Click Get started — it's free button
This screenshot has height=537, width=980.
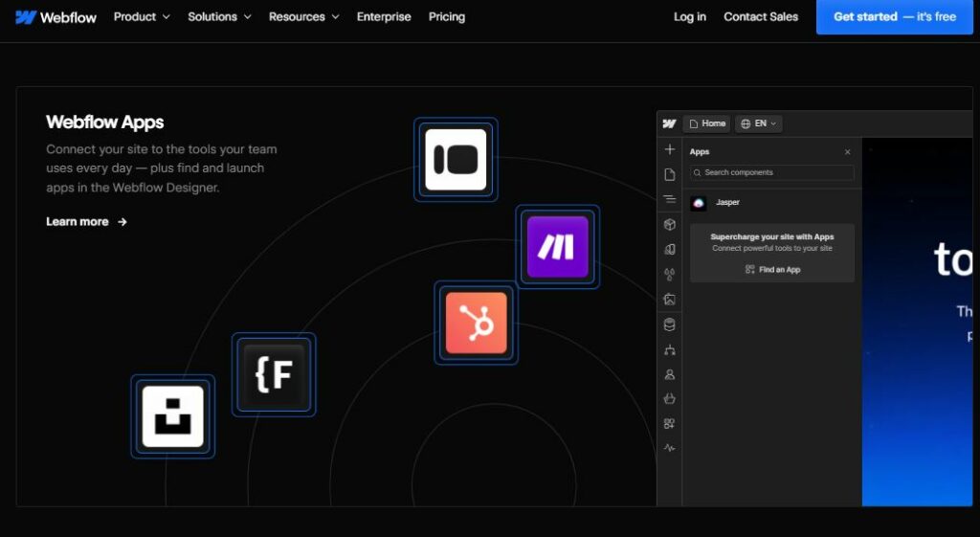(x=895, y=17)
